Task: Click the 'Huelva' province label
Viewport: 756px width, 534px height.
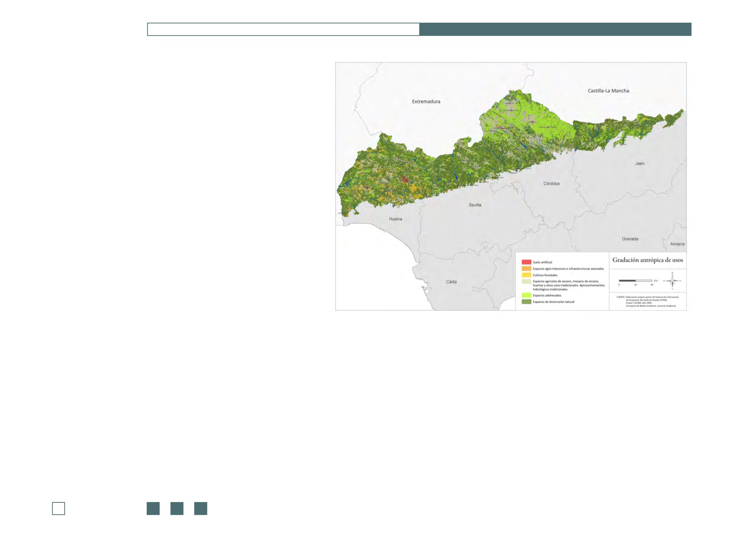Action: pos(395,219)
